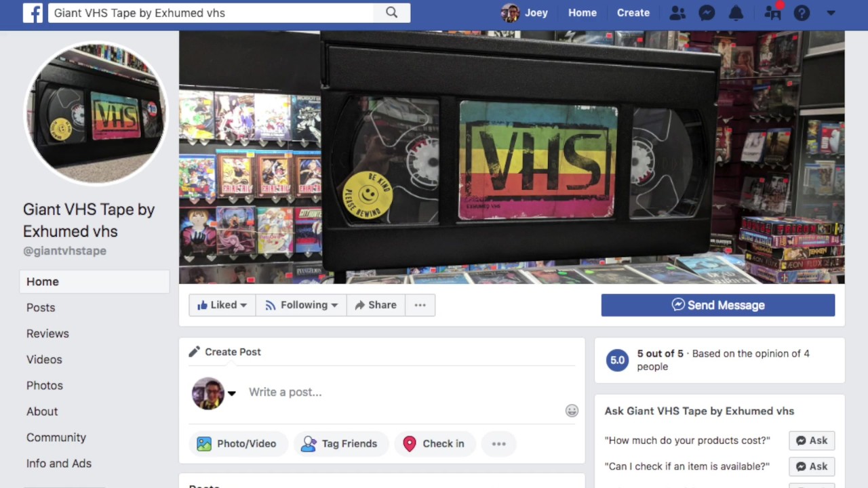Open the Messenger icon in the top bar

(x=707, y=13)
